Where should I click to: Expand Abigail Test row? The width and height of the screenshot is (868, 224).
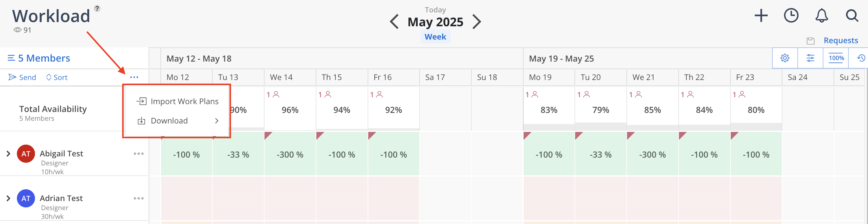8,154
